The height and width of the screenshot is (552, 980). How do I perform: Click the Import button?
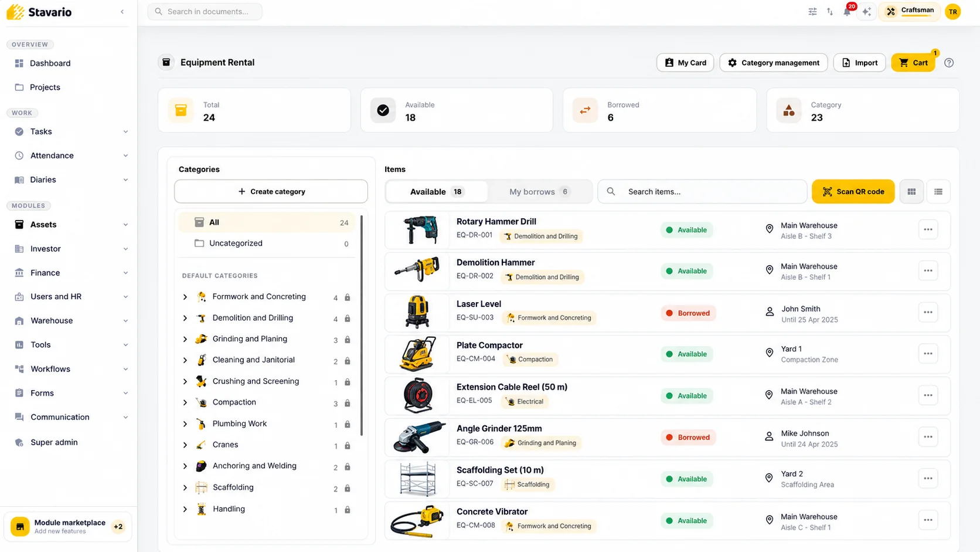click(x=859, y=63)
